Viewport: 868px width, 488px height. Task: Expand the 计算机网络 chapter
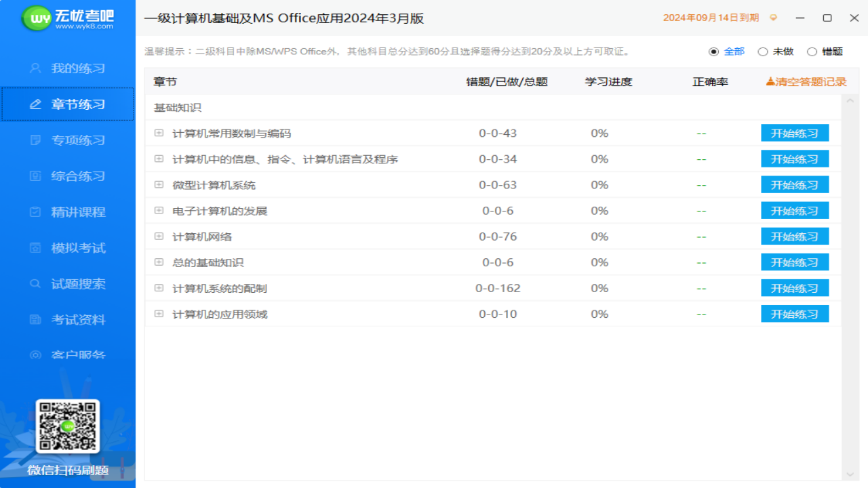(x=159, y=236)
